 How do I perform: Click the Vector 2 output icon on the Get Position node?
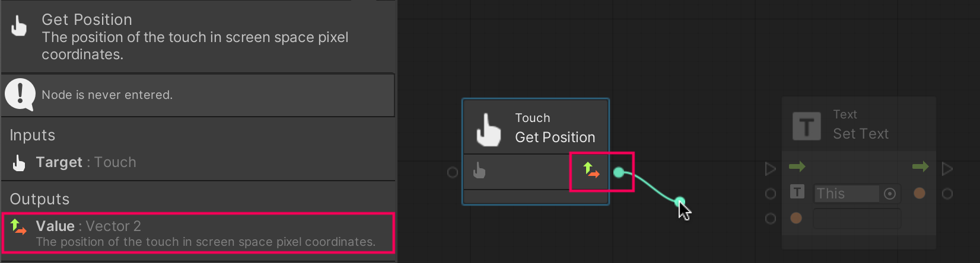(591, 171)
